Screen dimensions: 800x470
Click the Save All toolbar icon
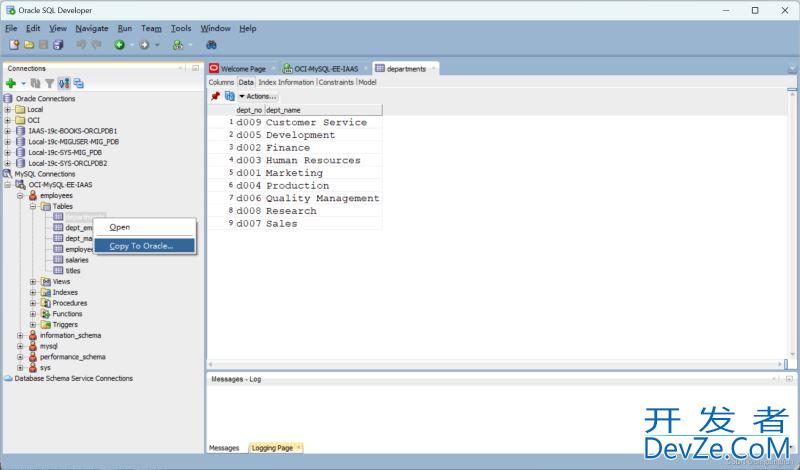pyautogui.click(x=58, y=45)
